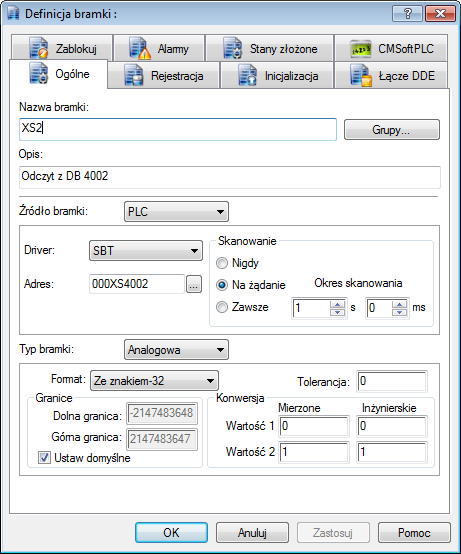This screenshot has height=554, width=461.
Task: Open the Zablokuj tab
Action: pos(62,47)
